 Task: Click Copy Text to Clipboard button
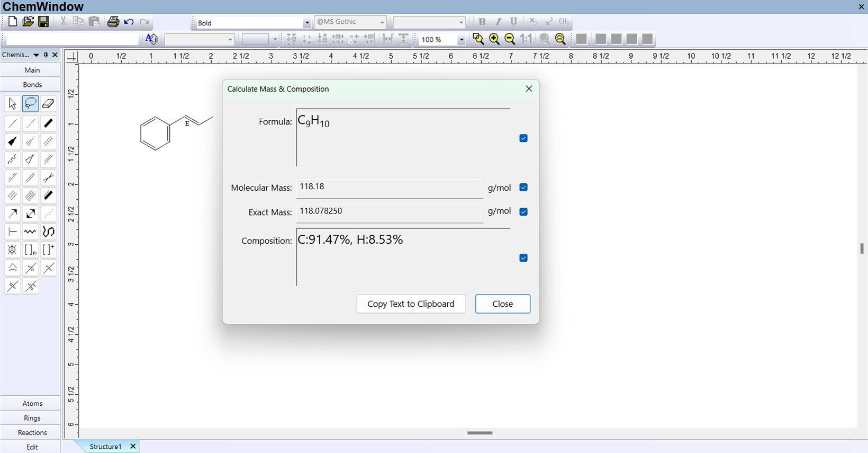click(x=411, y=304)
